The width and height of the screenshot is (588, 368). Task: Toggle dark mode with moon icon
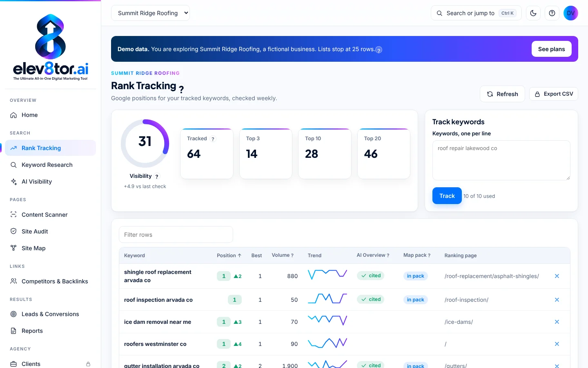[533, 13]
